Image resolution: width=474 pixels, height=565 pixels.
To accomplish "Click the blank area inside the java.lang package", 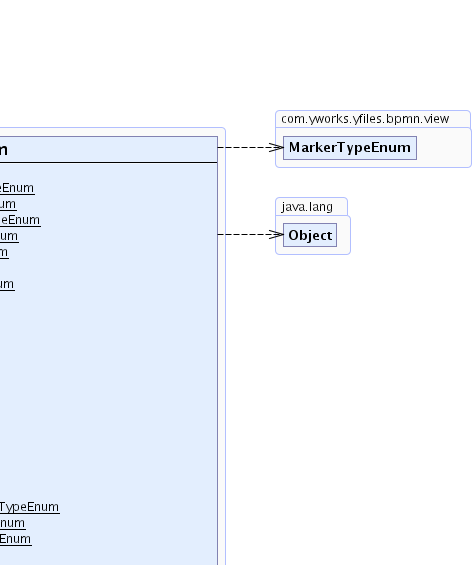I will [343, 235].
